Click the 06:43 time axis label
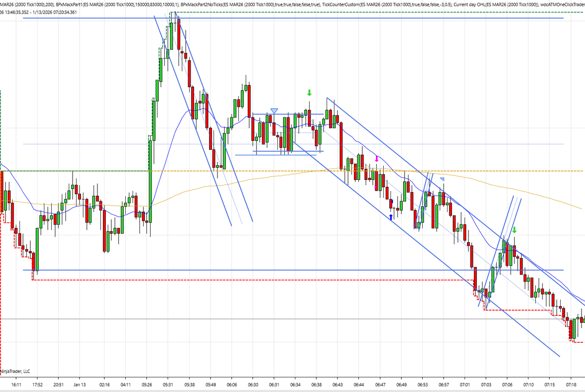The height and width of the screenshot is (392, 585). coord(337,385)
